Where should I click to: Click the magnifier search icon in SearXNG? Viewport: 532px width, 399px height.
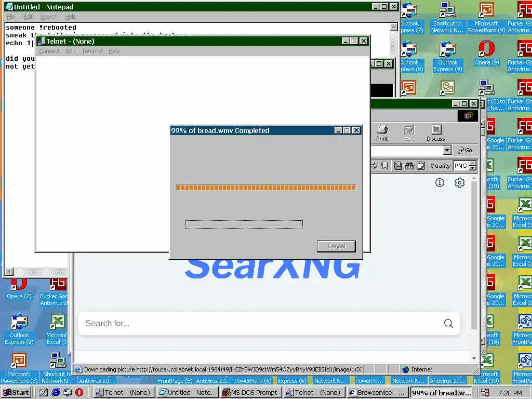448,323
